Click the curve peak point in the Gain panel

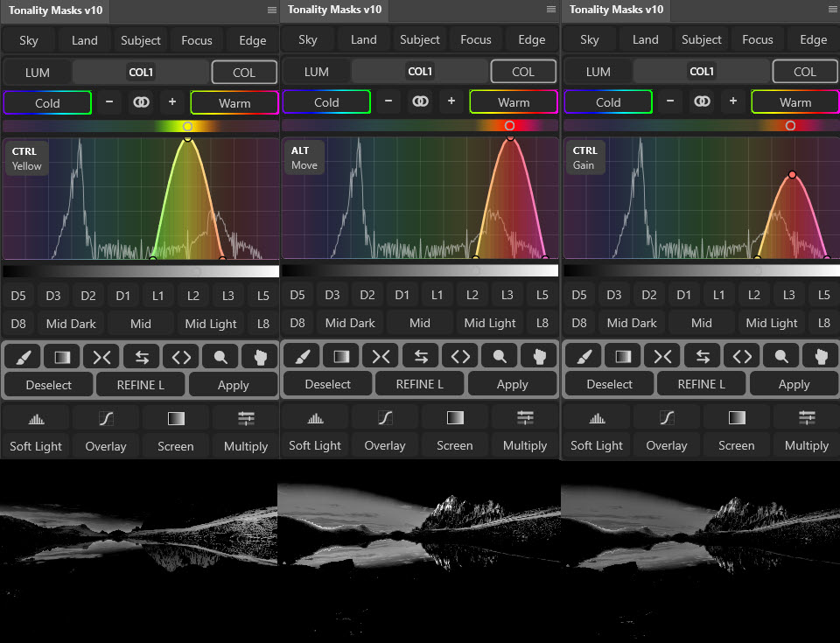pyautogui.click(x=793, y=175)
